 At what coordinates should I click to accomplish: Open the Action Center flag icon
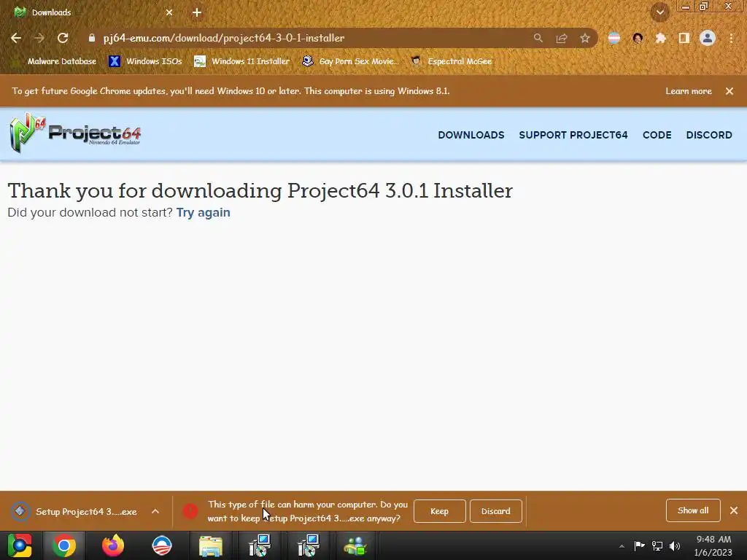(639, 545)
